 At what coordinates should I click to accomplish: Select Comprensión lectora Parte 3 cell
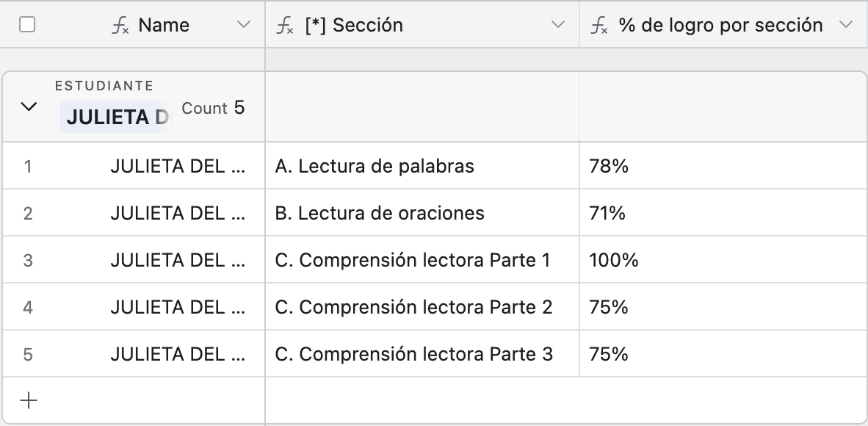(422, 354)
